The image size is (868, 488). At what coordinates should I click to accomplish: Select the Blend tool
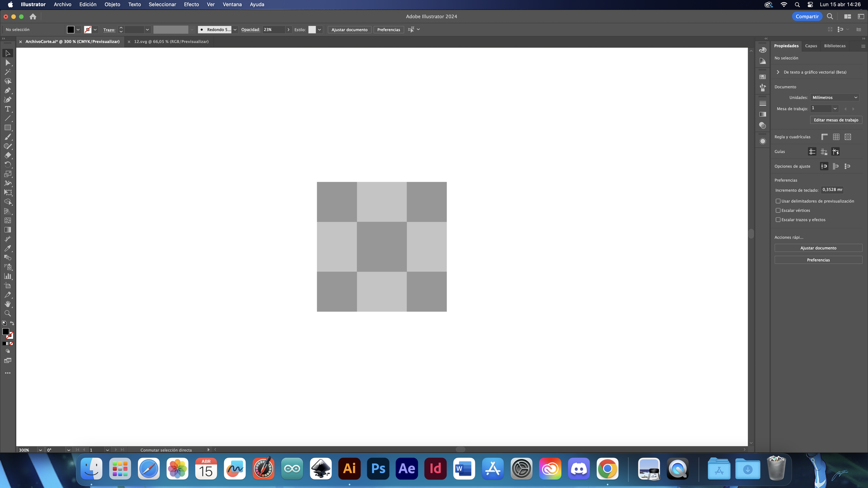point(8,258)
